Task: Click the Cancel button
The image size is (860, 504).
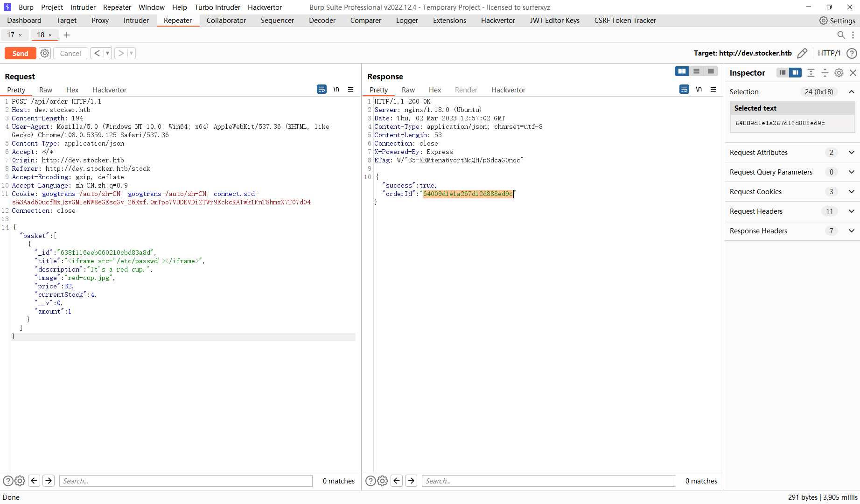Action: coord(70,53)
